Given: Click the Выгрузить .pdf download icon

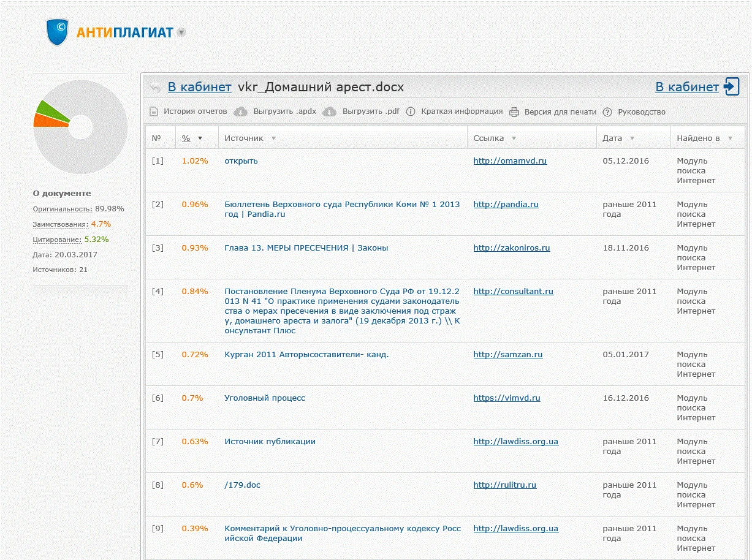Looking at the screenshot, I should 329,112.
